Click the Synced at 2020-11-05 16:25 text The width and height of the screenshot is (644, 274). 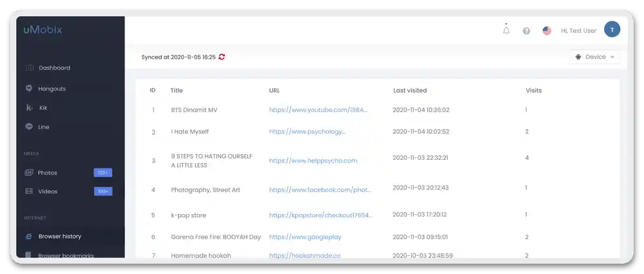pyautogui.click(x=179, y=57)
